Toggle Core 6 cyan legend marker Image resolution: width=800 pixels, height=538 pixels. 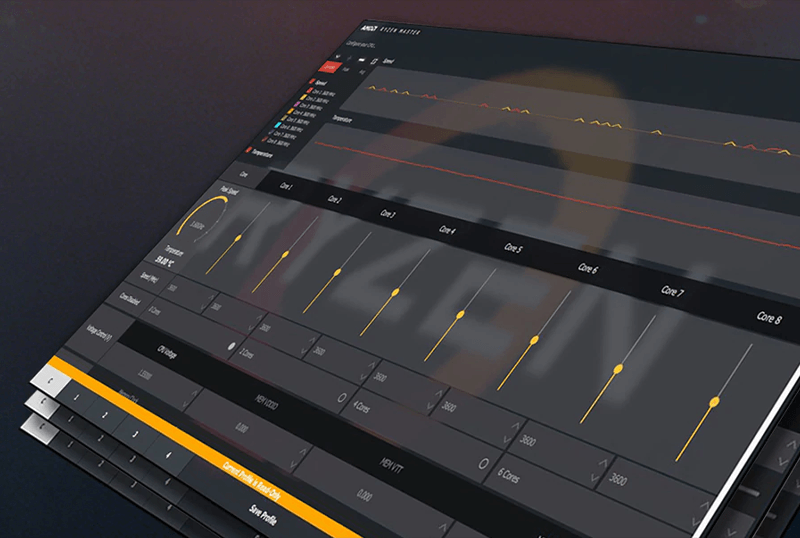click(x=278, y=125)
